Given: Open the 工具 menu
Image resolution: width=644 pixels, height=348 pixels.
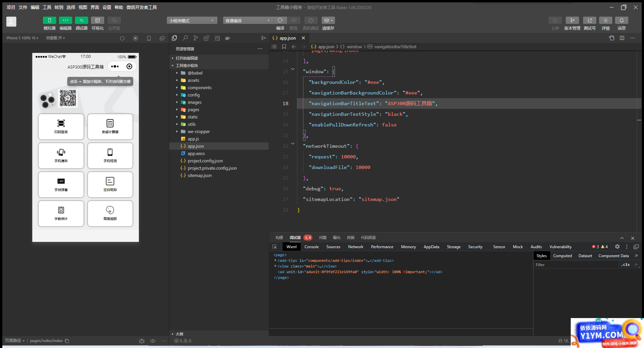Looking at the screenshot, I should (47, 7).
